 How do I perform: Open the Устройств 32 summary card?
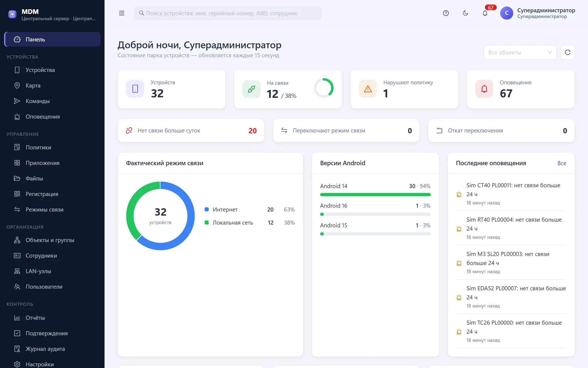[x=171, y=89]
